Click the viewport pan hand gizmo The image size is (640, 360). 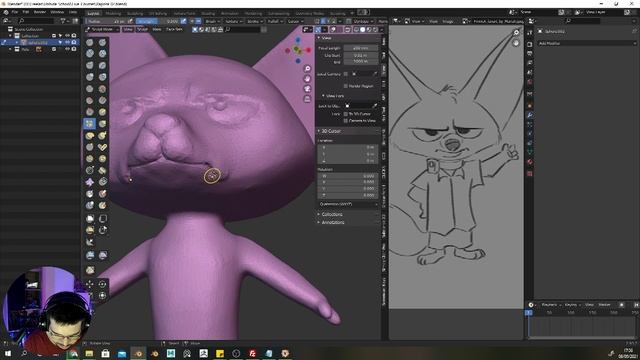tap(307, 78)
